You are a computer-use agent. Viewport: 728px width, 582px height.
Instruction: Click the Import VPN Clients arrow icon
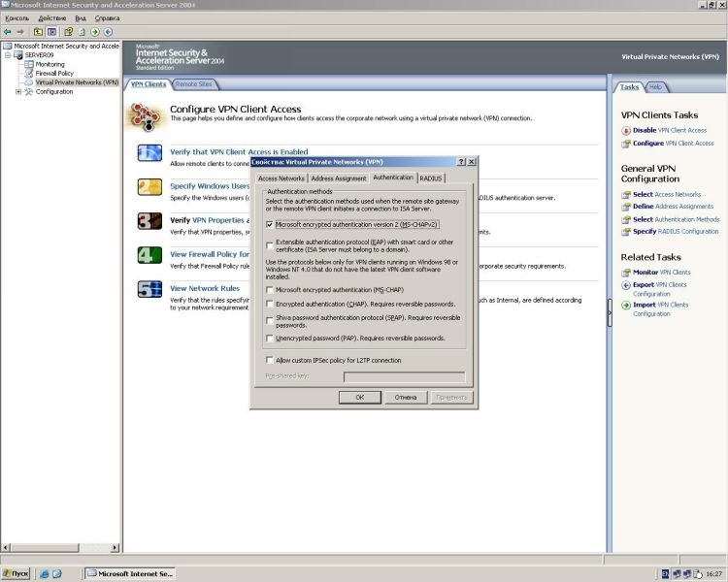pos(626,305)
